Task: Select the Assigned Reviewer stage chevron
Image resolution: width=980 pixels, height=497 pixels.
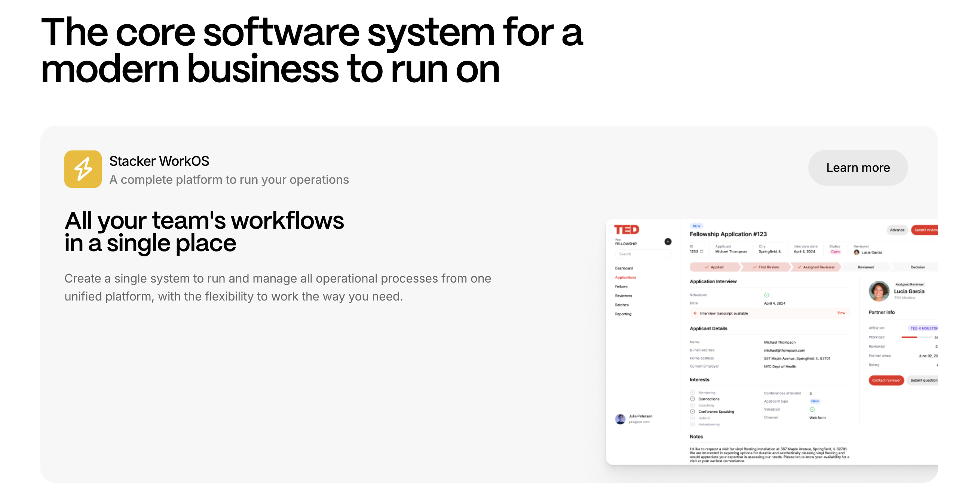Action: pyautogui.click(x=816, y=267)
